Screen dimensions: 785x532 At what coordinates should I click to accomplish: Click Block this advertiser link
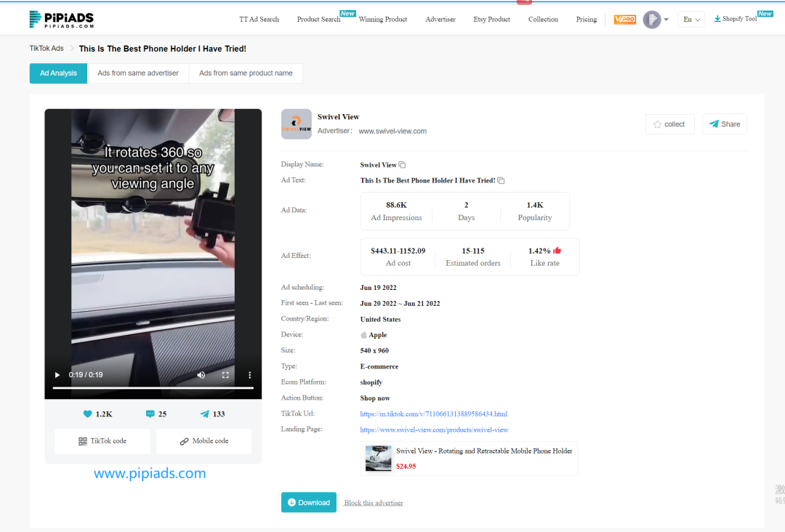374,503
